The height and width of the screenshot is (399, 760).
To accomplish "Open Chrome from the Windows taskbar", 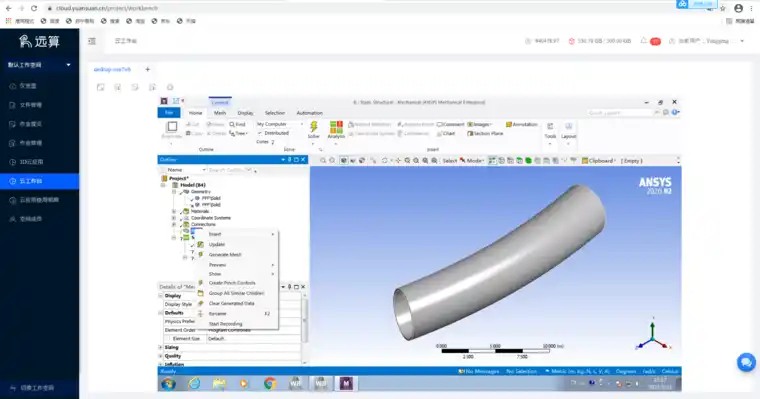I will coord(269,383).
